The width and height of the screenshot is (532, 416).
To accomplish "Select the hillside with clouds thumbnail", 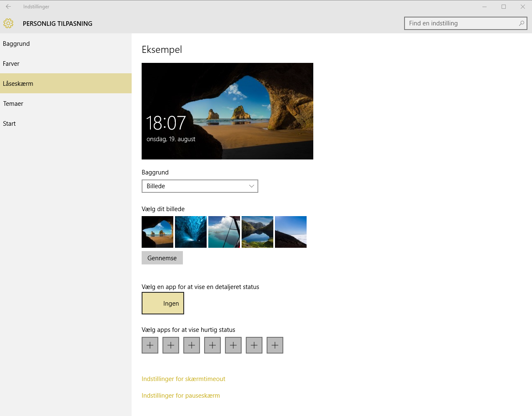I will (x=291, y=232).
